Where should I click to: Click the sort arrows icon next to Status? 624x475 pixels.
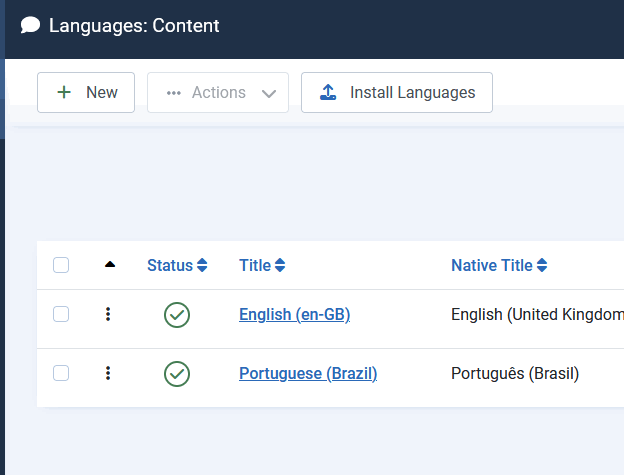[202, 266]
